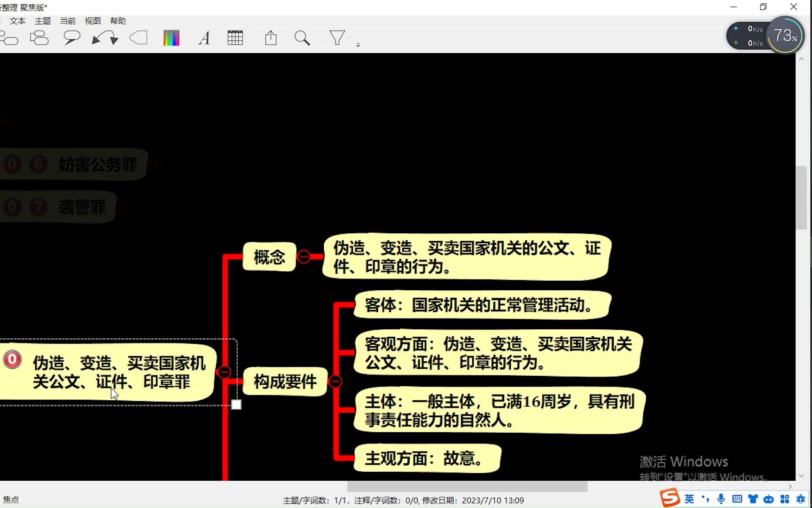Open the rainbow color picker
Screen dimensions: 812x508
pyautogui.click(x=171, y=38)
